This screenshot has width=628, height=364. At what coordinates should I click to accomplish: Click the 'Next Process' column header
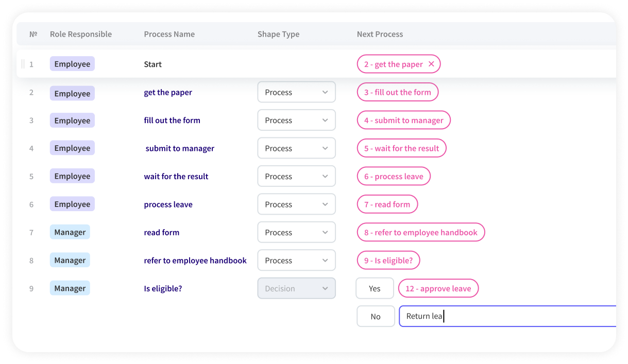[x=380, y=34]
